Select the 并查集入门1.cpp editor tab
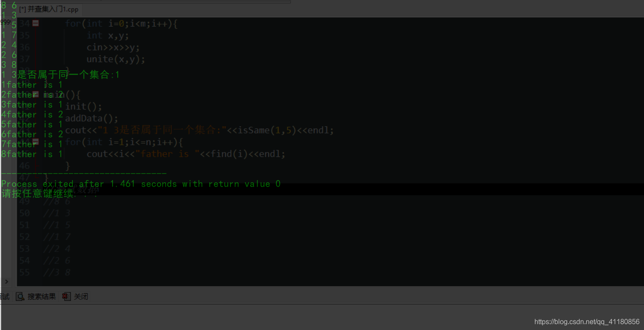 [49, 9]
